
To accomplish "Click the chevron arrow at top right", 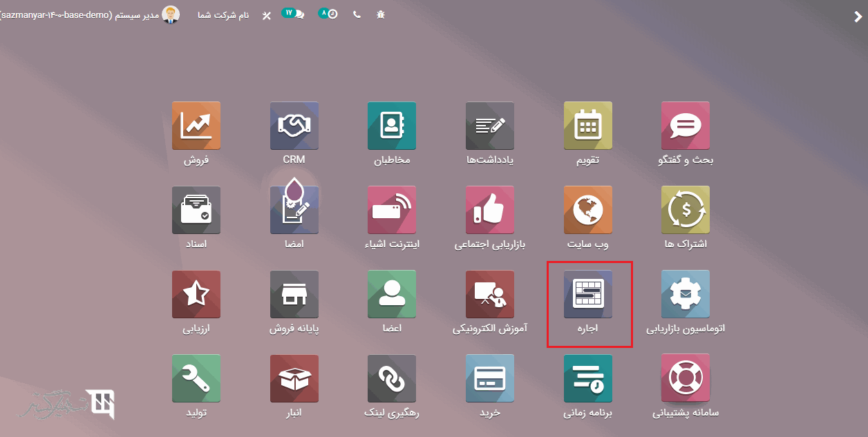I will [858, 17].
